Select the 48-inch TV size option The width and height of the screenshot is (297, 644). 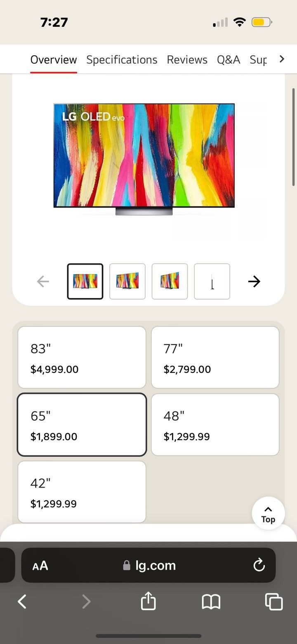214,424
